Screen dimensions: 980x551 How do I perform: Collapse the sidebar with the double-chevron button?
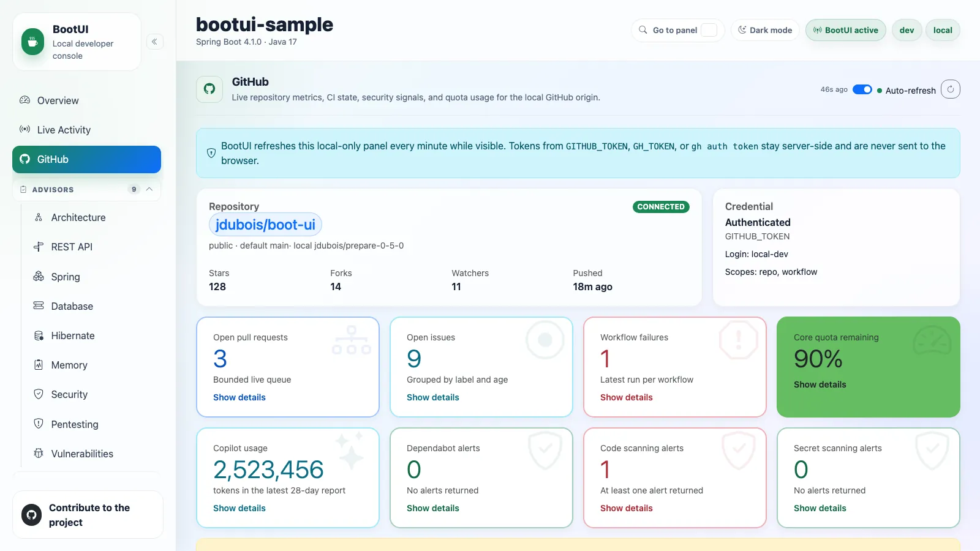pyautogui.click(x=154, y=42)
